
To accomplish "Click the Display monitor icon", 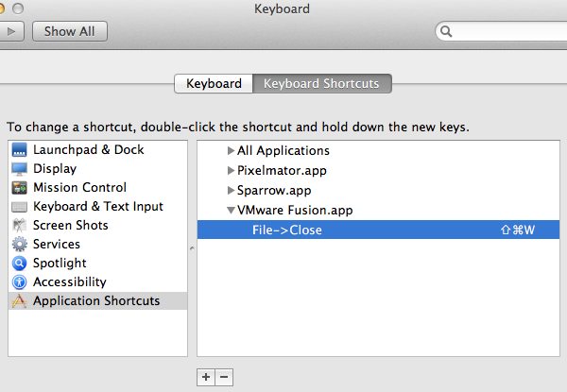I will point(19,169).
